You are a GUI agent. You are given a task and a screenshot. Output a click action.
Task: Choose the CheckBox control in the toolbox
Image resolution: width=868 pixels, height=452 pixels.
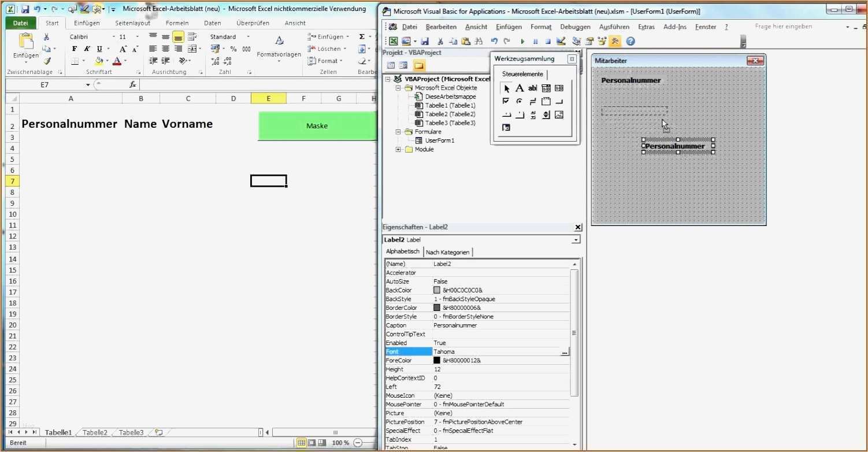[x=506, y=101]
